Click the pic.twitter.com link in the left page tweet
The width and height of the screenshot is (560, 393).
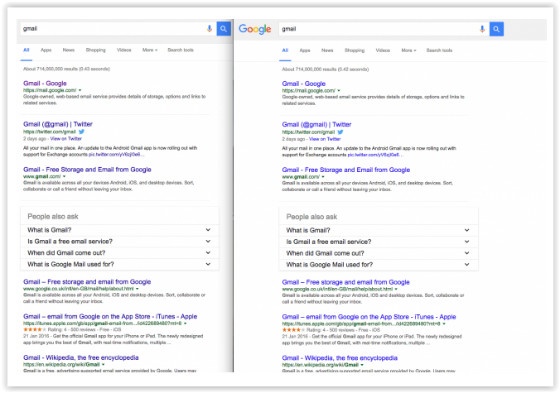tap(115, 154)
